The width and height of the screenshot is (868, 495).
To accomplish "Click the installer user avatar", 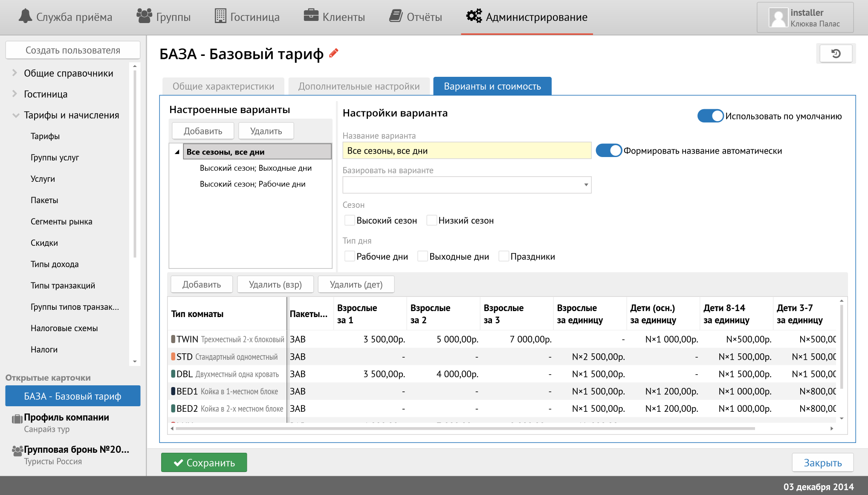I will pos(778,18).
